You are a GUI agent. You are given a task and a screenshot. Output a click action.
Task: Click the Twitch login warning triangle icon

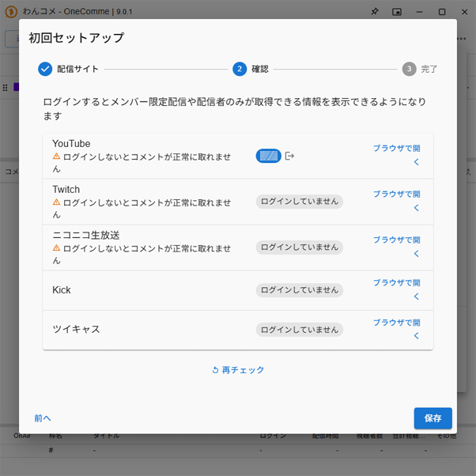pos(56,202)
